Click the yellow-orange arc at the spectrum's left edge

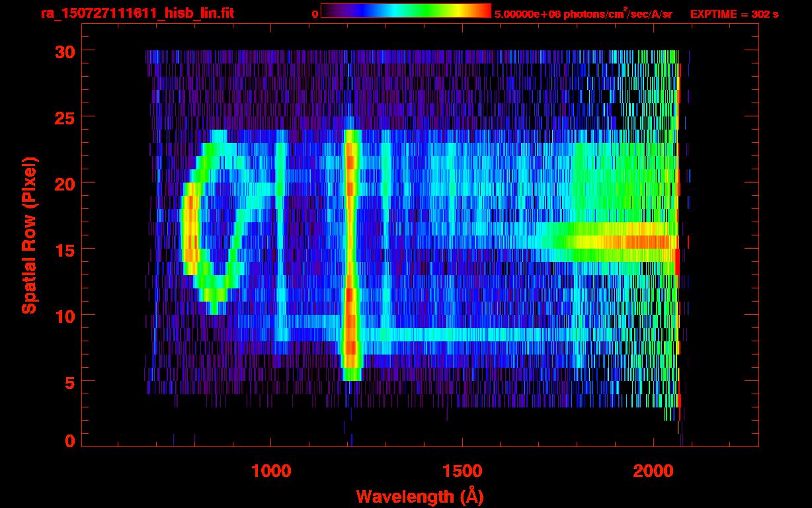click(190, 228)
